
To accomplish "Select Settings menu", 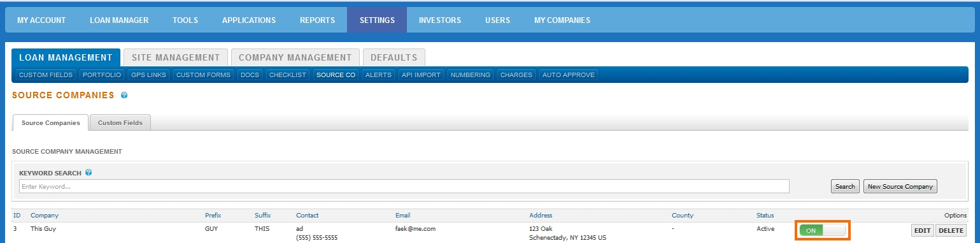I will click(377, 20).
